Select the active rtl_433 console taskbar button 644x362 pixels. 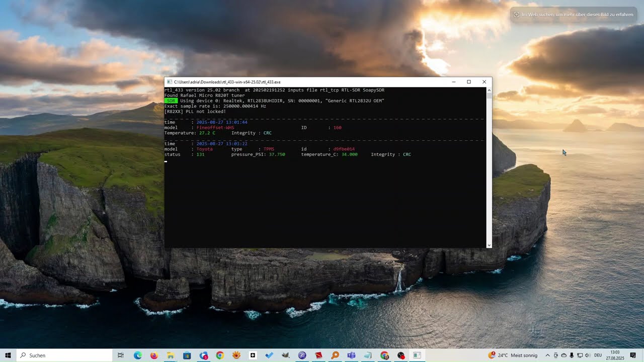(417, 355)
